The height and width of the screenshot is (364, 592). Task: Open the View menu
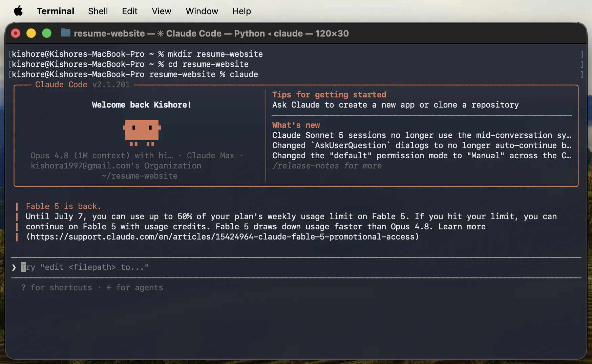[x=162, y=11]
